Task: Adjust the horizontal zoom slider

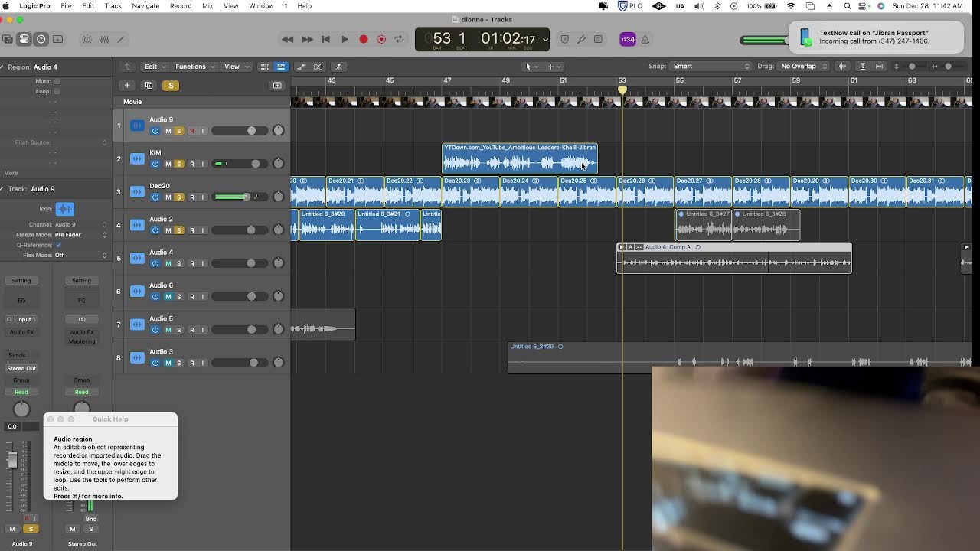Action: point(946,67)
